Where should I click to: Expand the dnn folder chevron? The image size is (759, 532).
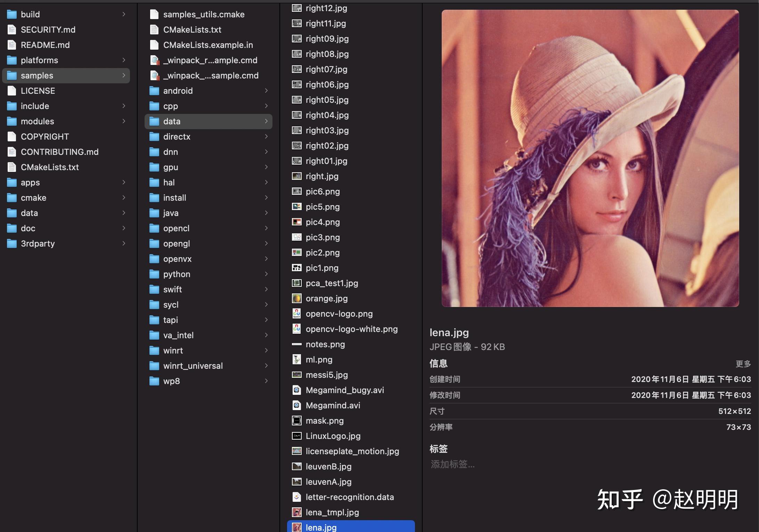click(x=266, y=152)
